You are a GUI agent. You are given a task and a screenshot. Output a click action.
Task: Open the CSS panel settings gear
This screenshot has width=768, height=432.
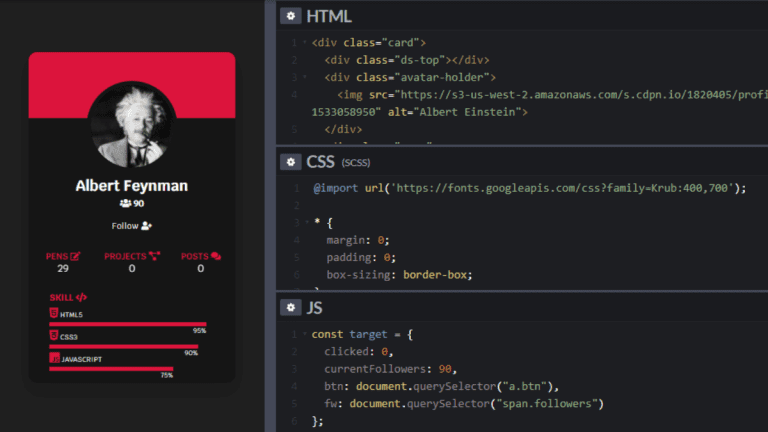(290, 162)
